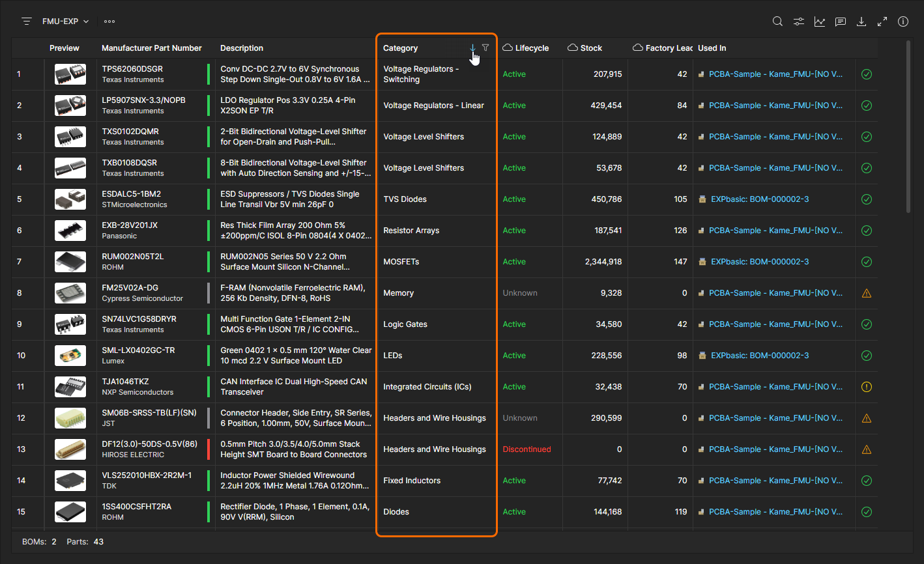This screenshot has width=924, height=564.
Task: Click the vertical scrollbar of the parts table
Action: point(908,127)
